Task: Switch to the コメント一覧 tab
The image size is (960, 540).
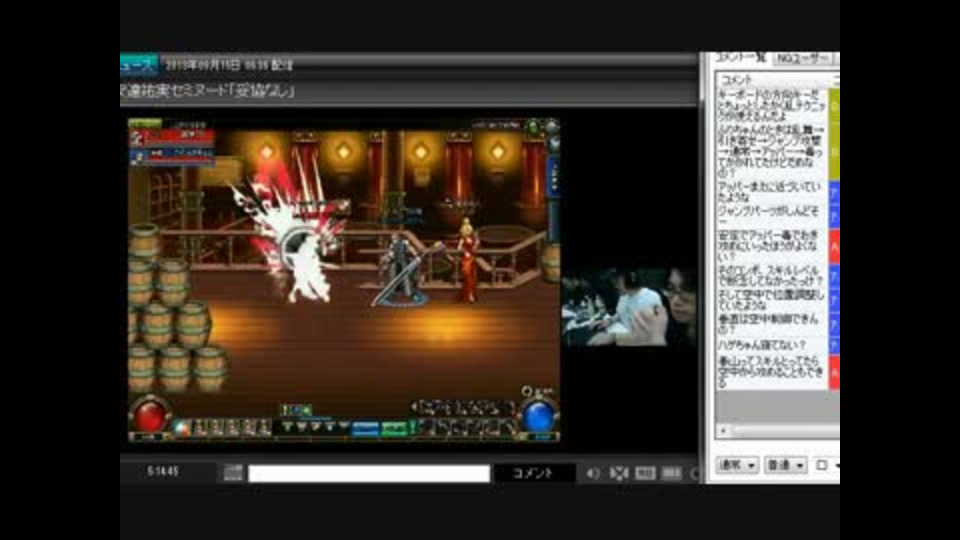Action: (x=741, y=58)
